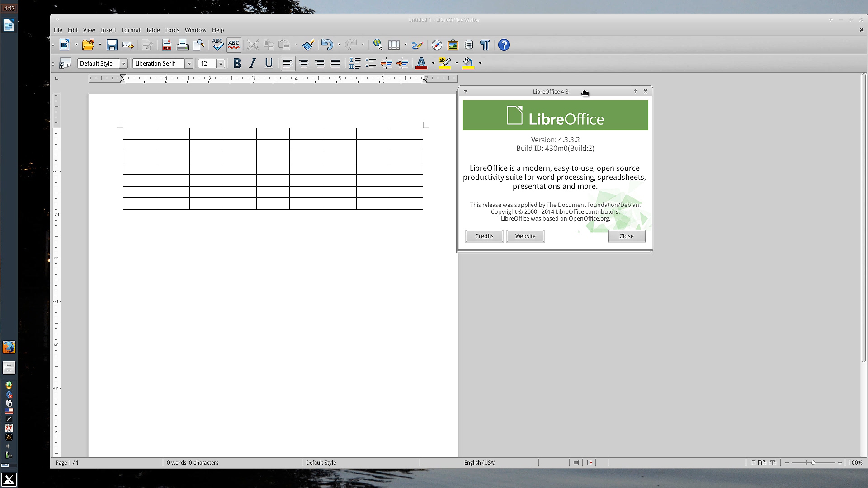Run Spelling and Grammar check
Viewport: 868px width, 488px height.
pyautogui.click(x=217, y=45)
